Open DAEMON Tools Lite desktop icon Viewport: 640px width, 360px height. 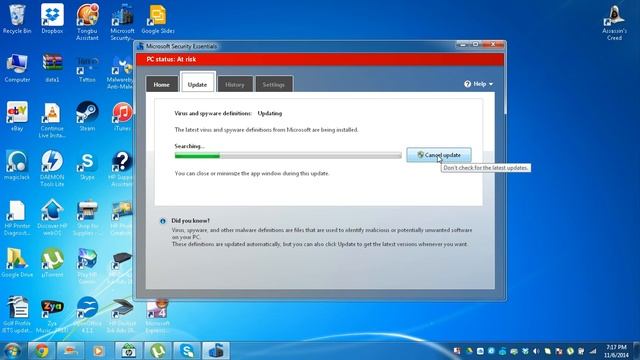coord(52,168)
